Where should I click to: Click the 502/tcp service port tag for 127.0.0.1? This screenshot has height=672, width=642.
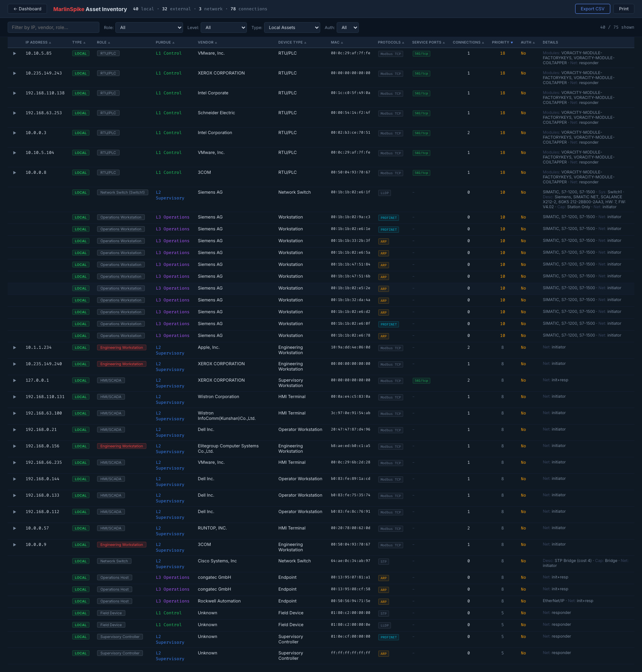(421, 381)
